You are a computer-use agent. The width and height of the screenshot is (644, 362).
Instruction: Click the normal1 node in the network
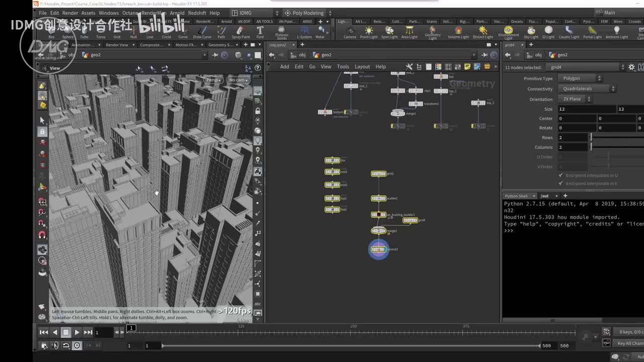[378, 249]
